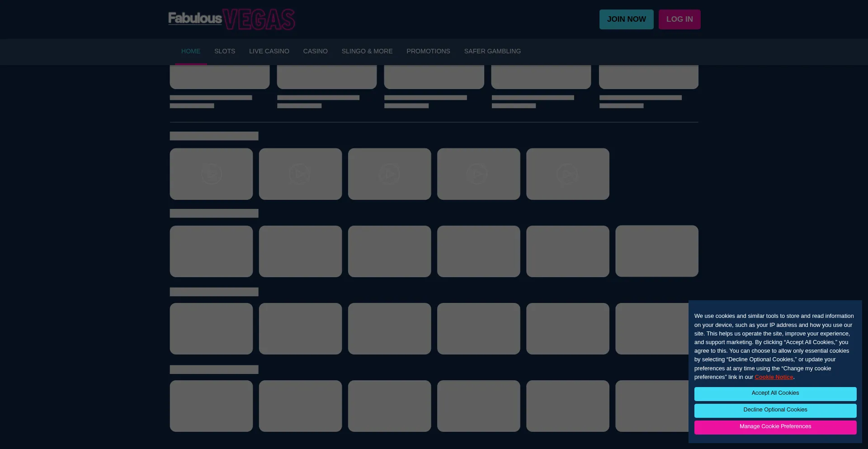Open the SAFER GAMBLING section
The height and width of the screenshot is (449, 868).
492,52
